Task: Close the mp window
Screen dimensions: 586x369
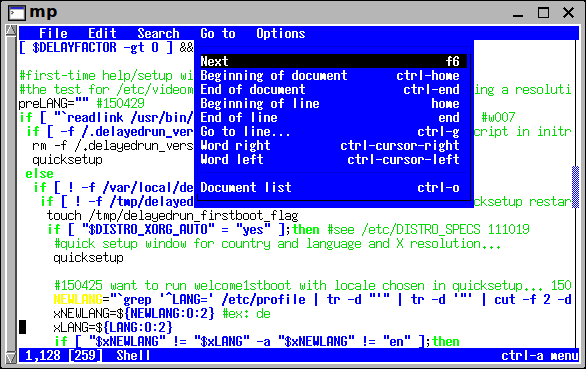Action: (568, 13)
